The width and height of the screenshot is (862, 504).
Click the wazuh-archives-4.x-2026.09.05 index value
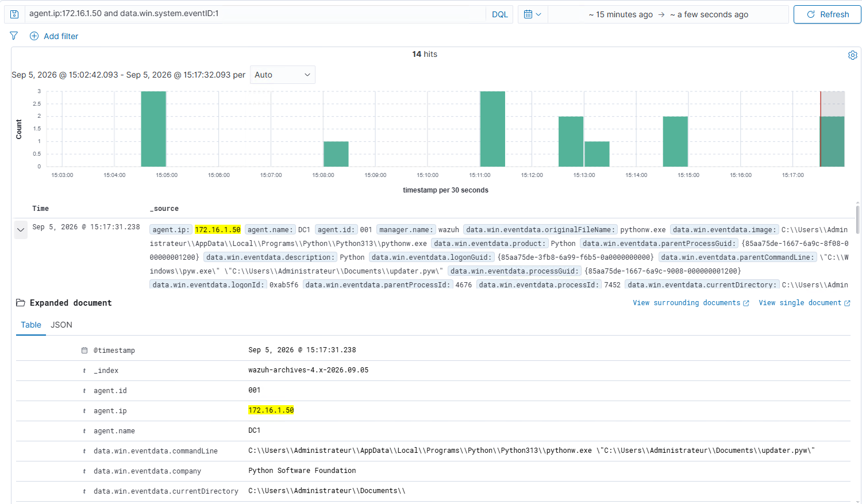click(309, 370)
